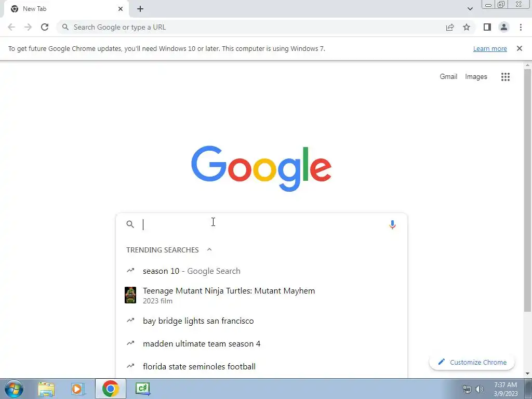532x399 pixels.
Task: Click the Show desktop strip by the clock
Action: [528, 389]
